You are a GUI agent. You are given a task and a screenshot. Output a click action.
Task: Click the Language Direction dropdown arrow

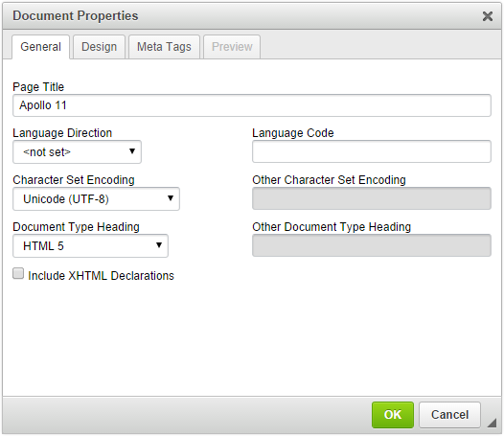click(x=132, y=151)
